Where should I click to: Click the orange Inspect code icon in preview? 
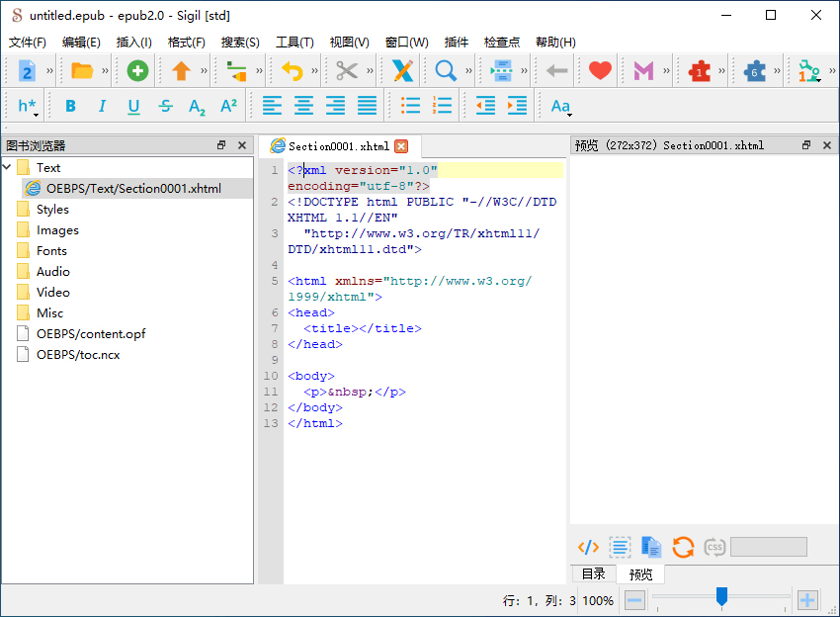coord(588,547)
